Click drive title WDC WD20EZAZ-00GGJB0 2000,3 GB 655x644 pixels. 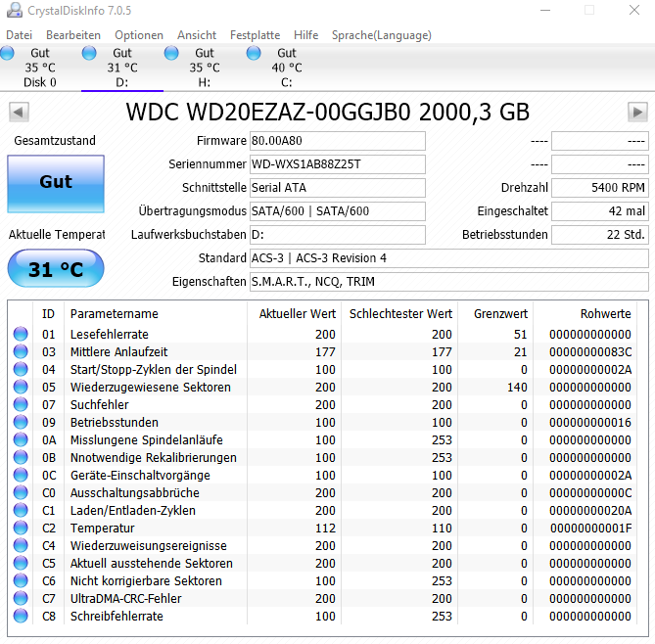click(x=328, y=112)
